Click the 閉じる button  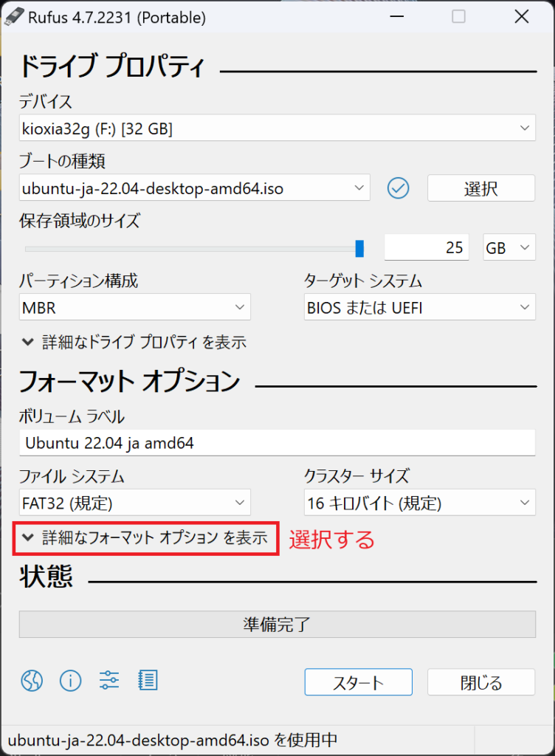tap(480, 681)
